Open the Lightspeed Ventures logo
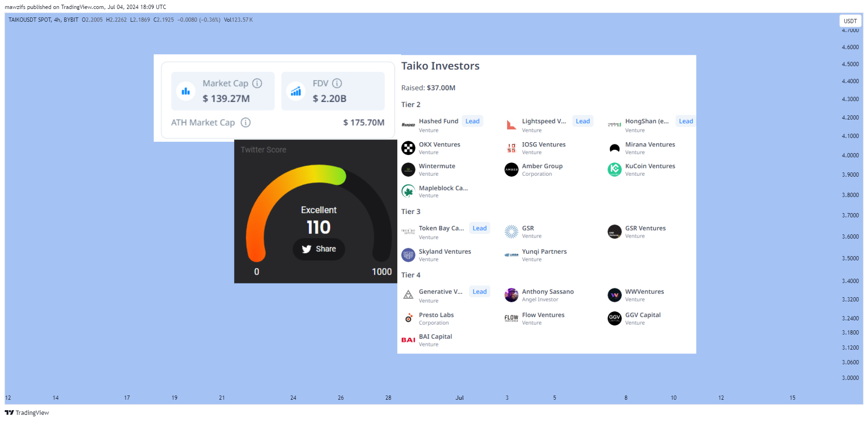Screen dimensions: 868x421 [x=511, y=125]
